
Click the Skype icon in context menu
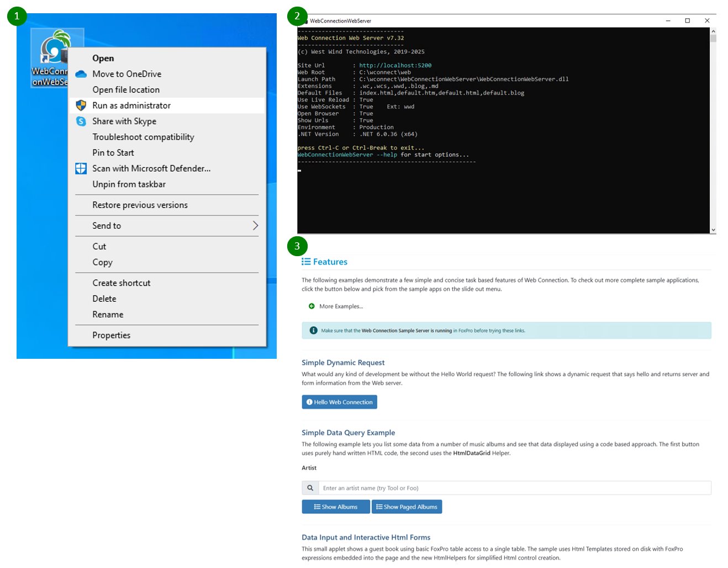tap(81, 121)
